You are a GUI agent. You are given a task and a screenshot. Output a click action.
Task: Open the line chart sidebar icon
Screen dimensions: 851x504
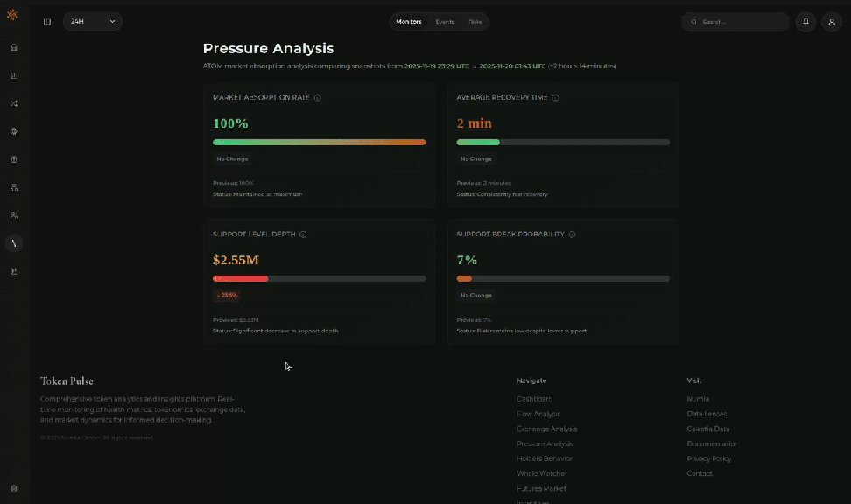click(14, 271)
